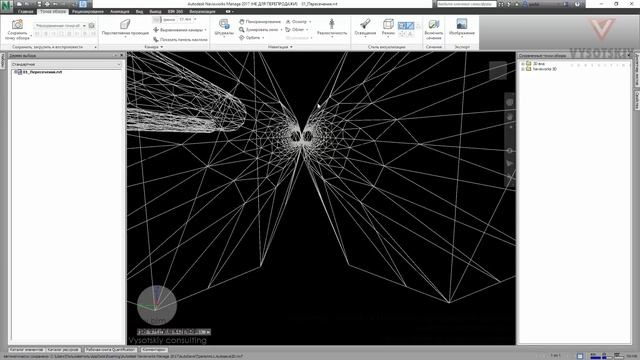Select 01_Пересечение.rvt in Selection Tree

point(42,72)
